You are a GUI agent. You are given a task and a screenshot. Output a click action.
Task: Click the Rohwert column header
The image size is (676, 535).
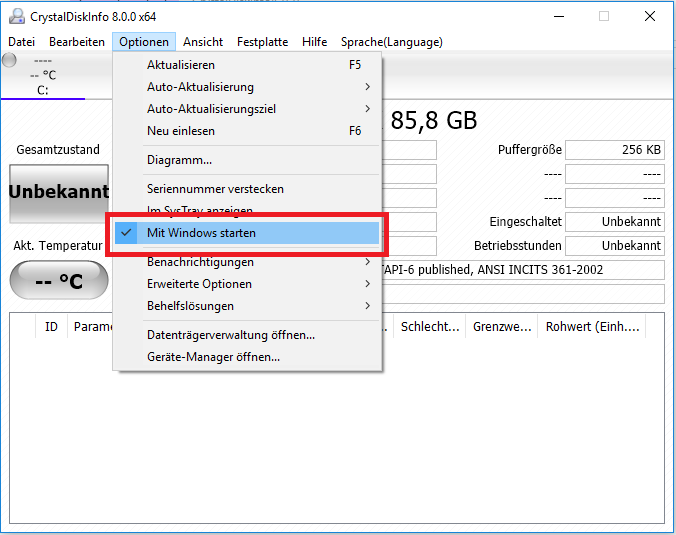(590, 327)
